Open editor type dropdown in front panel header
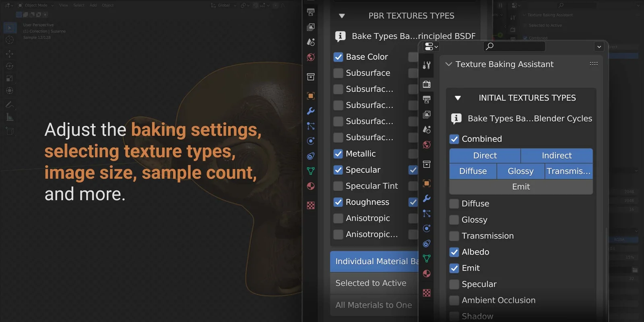This screenshot has width=644, height=322. [431, 46]
